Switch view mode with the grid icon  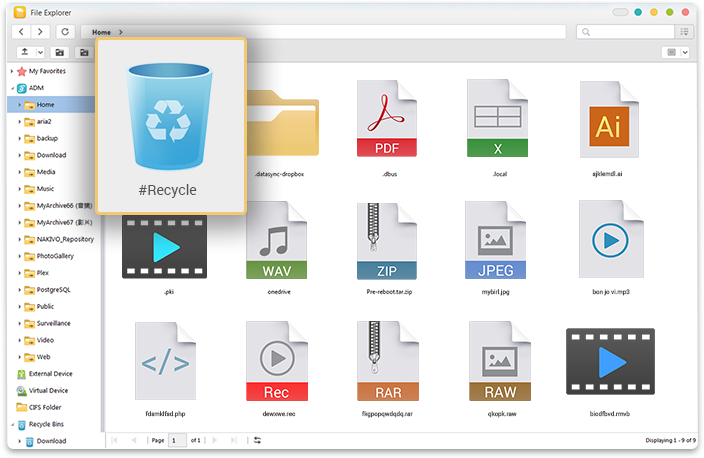671,52
